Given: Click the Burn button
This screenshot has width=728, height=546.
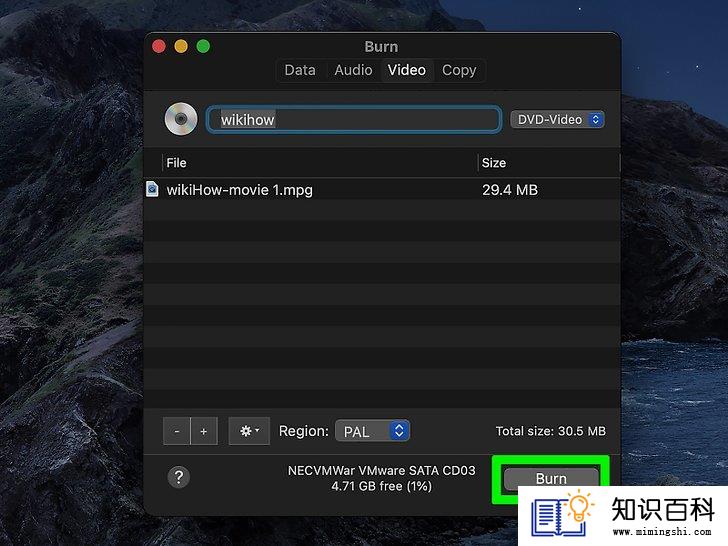Looking at the screenshot, I should [x=551, y=478].
